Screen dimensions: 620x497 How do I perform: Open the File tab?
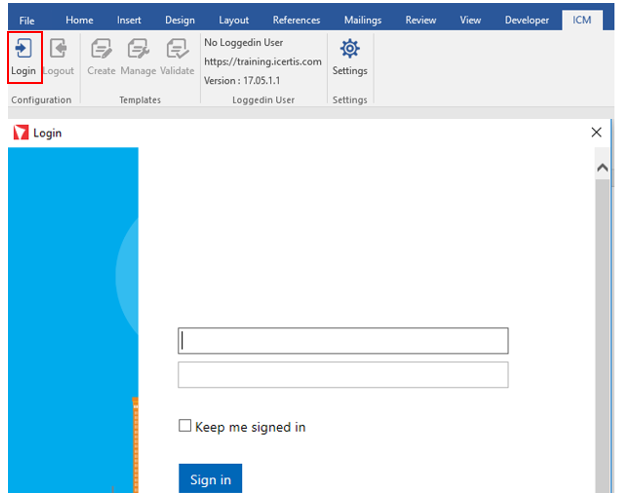click(x=27, y=20)
